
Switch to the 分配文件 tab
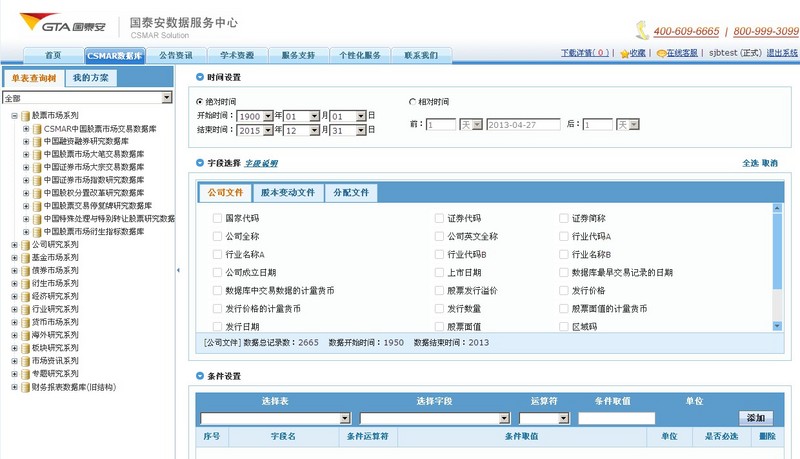coord(351,193)
